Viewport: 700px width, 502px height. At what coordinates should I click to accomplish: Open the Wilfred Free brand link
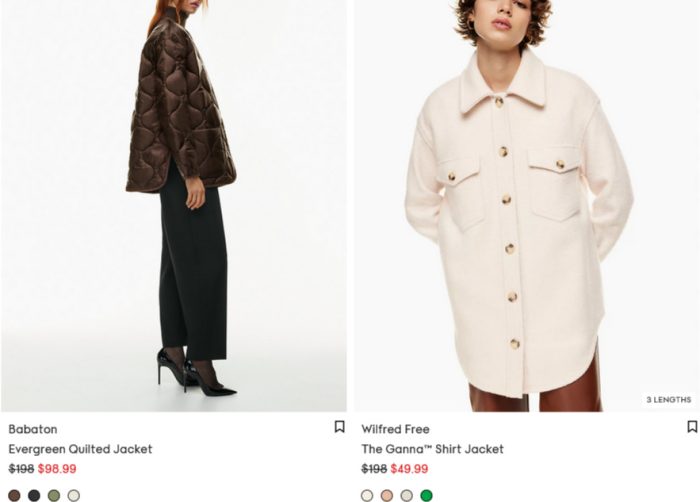pyautogui.click(x=396, y=429)
